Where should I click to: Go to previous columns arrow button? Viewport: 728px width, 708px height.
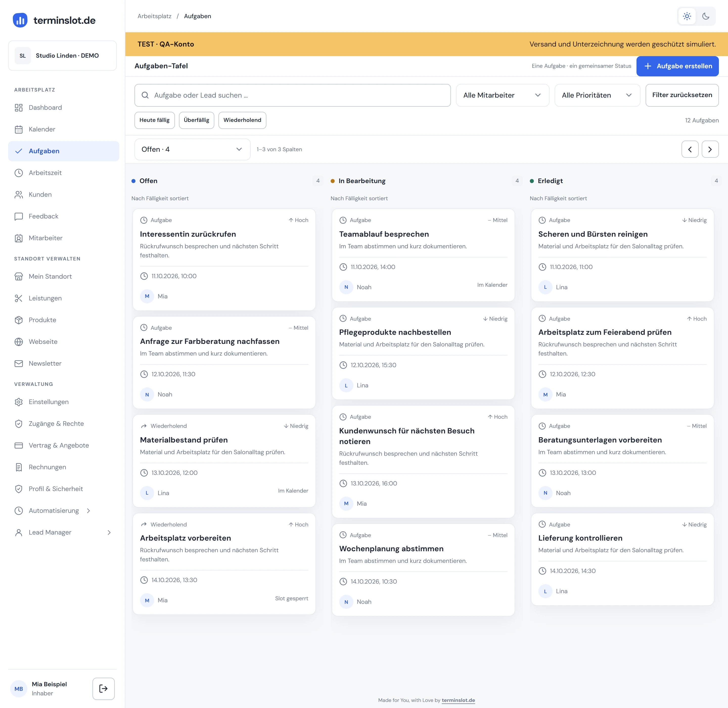tap(690, 149)
